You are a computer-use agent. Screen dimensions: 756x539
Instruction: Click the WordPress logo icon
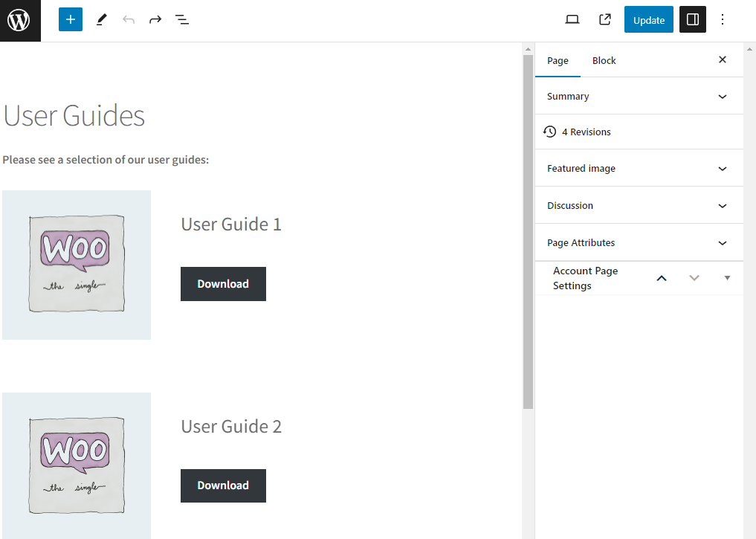[x=19, y=20]
